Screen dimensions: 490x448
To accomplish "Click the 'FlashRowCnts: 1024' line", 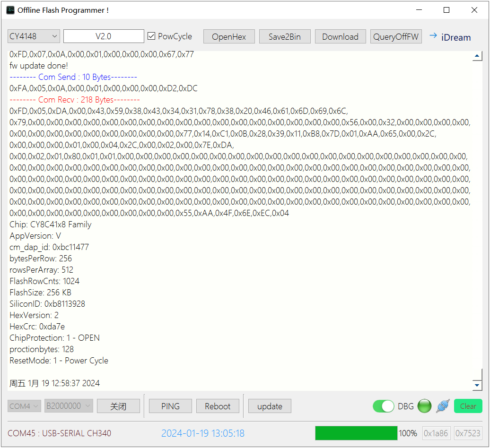I will click(44, 281).
